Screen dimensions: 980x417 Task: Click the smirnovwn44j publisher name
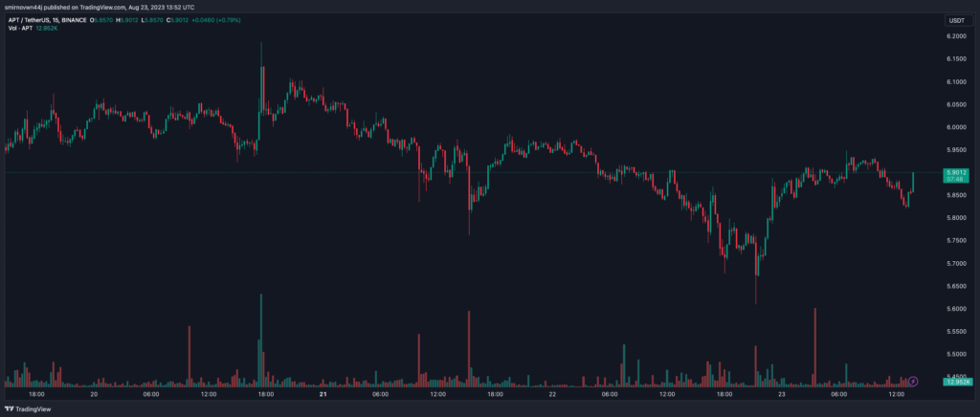(x=28, y=6)
